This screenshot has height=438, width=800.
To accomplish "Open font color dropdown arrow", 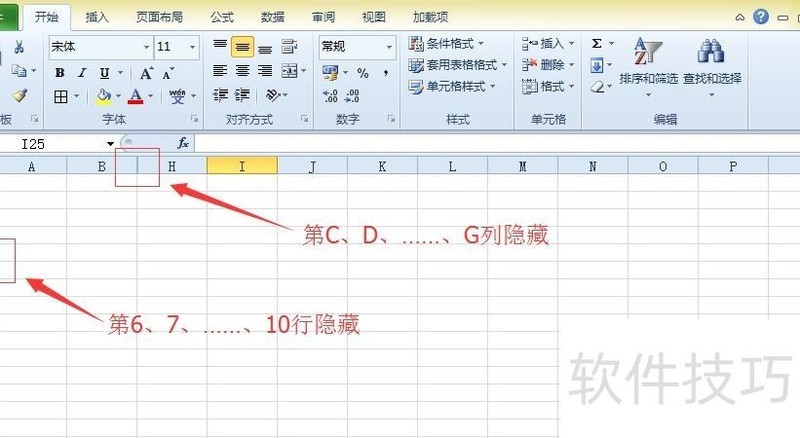I will (x=151, y=96).
